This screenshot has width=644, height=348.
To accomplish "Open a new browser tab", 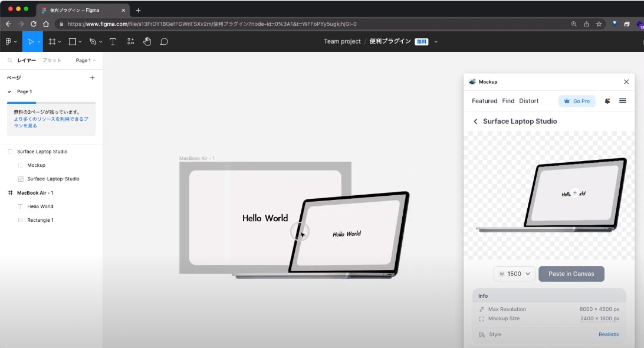I will point(138,10).
